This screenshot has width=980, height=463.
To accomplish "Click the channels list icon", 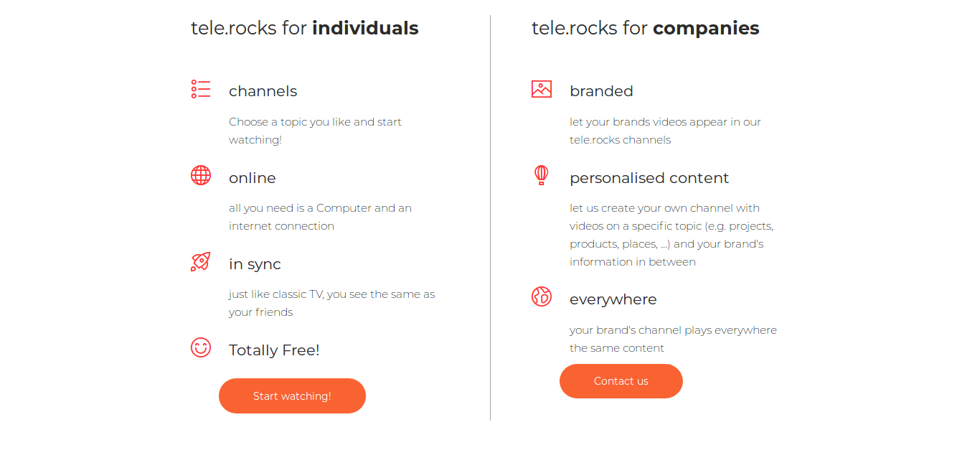I will 201,88.
